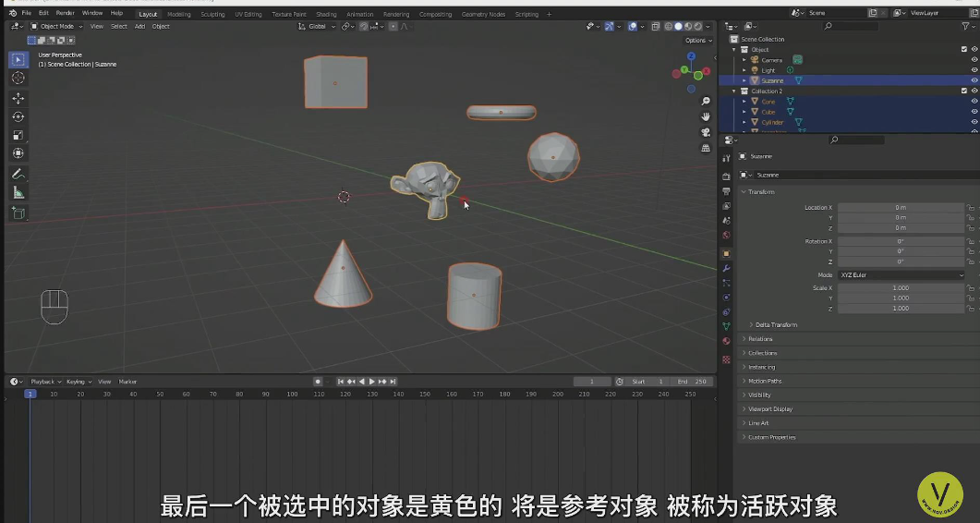Click the Location X value field
Viewport: 980px width, 523px height.
coord(900,208)
